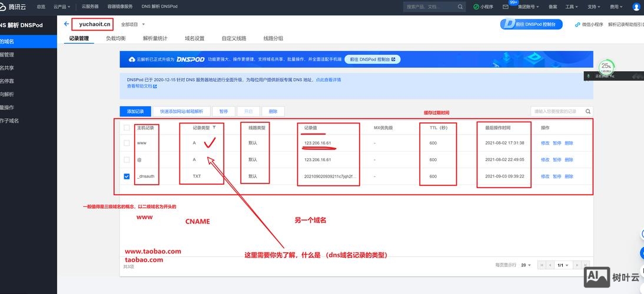
Task: Click the back arrow beside yuchaoit.cn
Action: click(67, 24)
